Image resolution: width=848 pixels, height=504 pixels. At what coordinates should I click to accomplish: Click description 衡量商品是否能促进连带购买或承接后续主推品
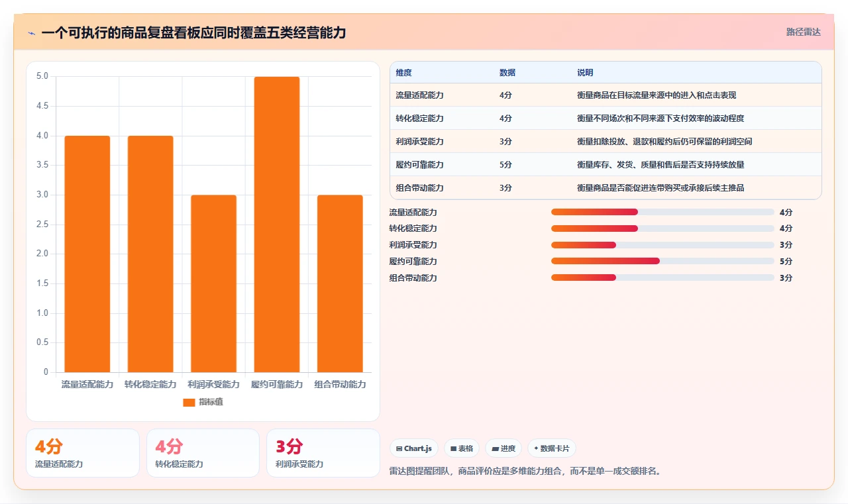(x=661, y=188)
